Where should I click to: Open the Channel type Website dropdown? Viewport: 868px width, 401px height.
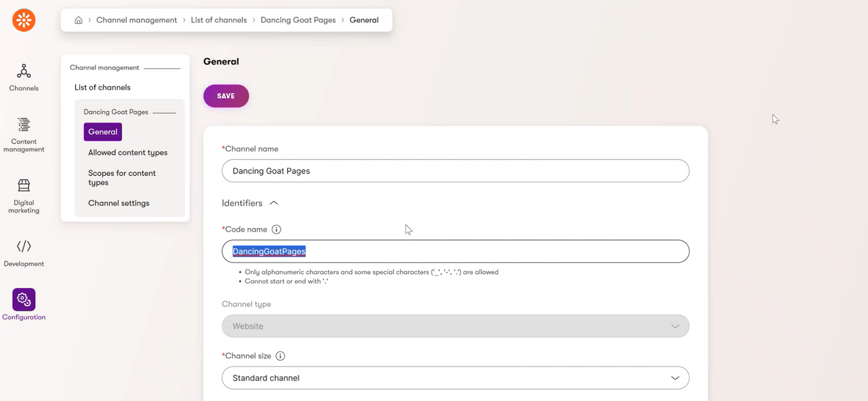(x=455, y=326)
